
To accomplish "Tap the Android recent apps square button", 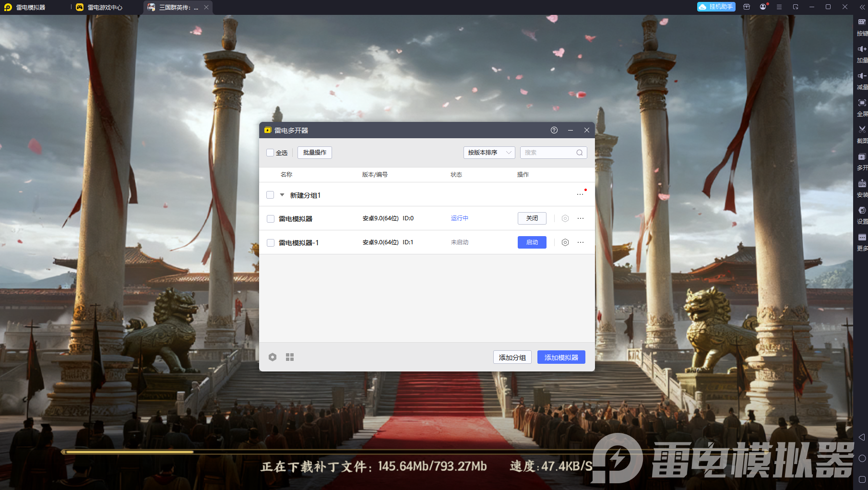I will point(862,479).
